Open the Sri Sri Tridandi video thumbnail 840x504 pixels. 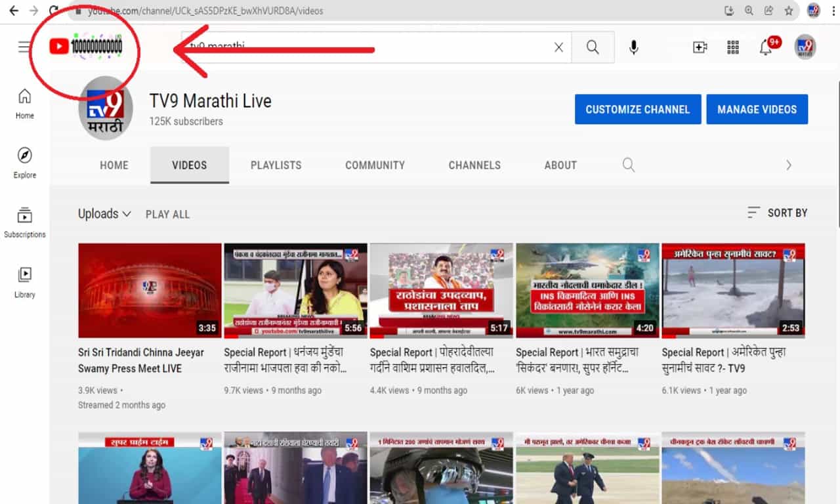(x=150, y=291)
